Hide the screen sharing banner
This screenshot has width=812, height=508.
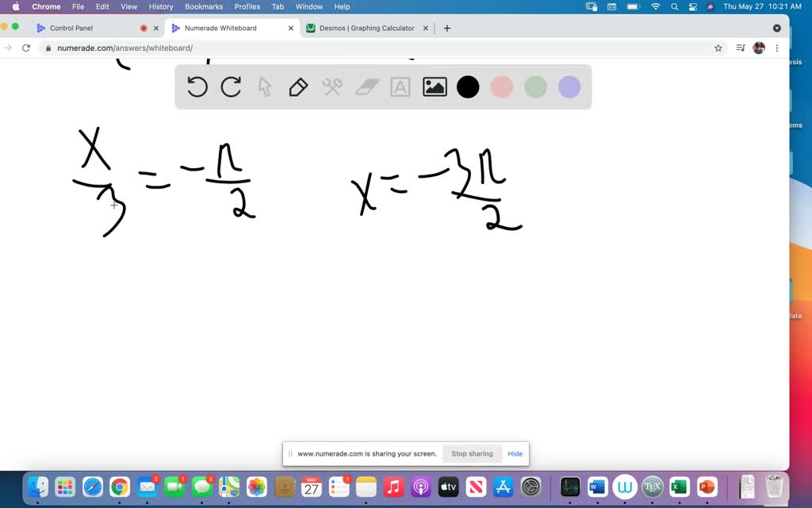click(x=515, y=453)
